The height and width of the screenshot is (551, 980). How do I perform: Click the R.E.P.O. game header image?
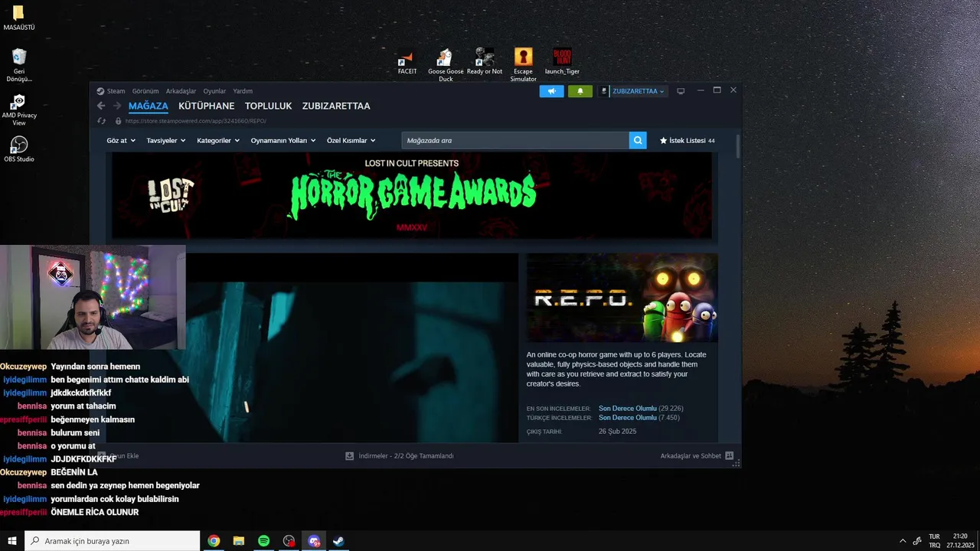(x=622, y=298)
